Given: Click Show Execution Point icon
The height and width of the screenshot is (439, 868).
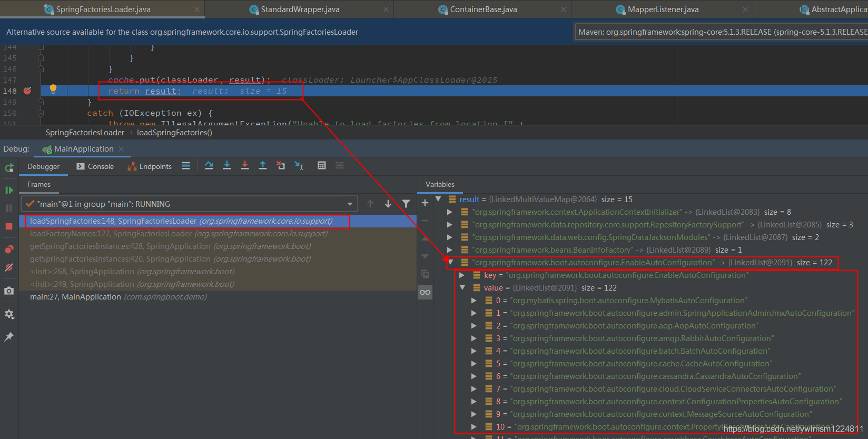Looking at the screenshot, I should pyautogui.click(x=186, y=166).
